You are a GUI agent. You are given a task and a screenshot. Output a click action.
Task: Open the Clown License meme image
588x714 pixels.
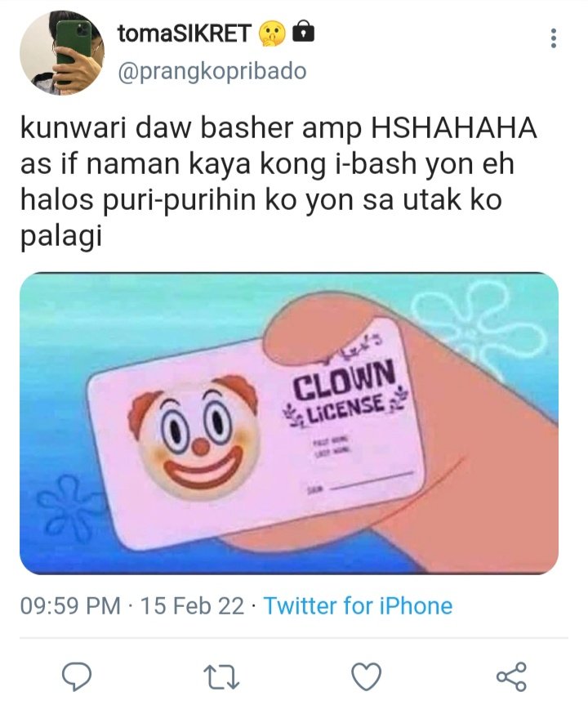(289, 423)
